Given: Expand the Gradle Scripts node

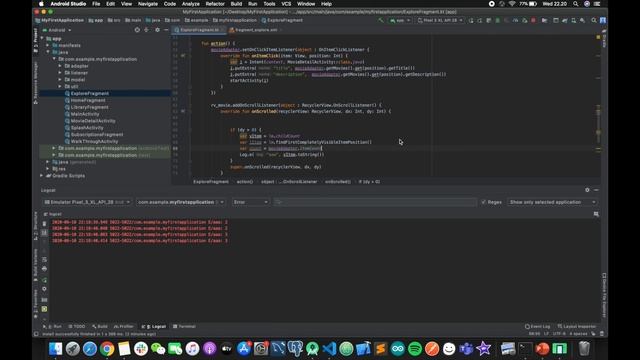Looking at the screenshot, I should click(42, 176).
